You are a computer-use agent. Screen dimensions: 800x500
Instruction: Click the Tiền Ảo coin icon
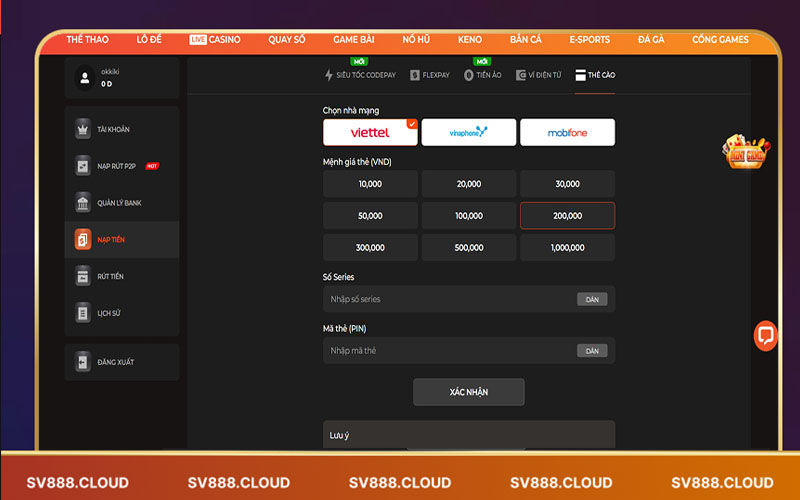click(x=468, y=75)
